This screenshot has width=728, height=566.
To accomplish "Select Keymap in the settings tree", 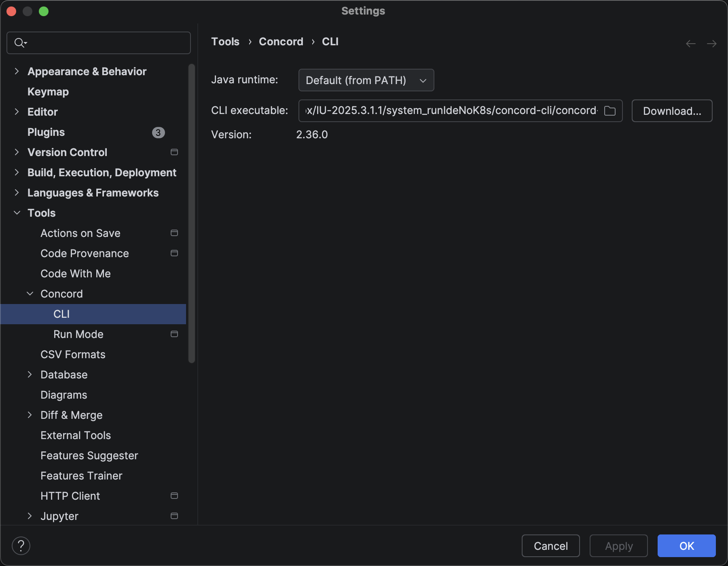I will click(48, 92).
